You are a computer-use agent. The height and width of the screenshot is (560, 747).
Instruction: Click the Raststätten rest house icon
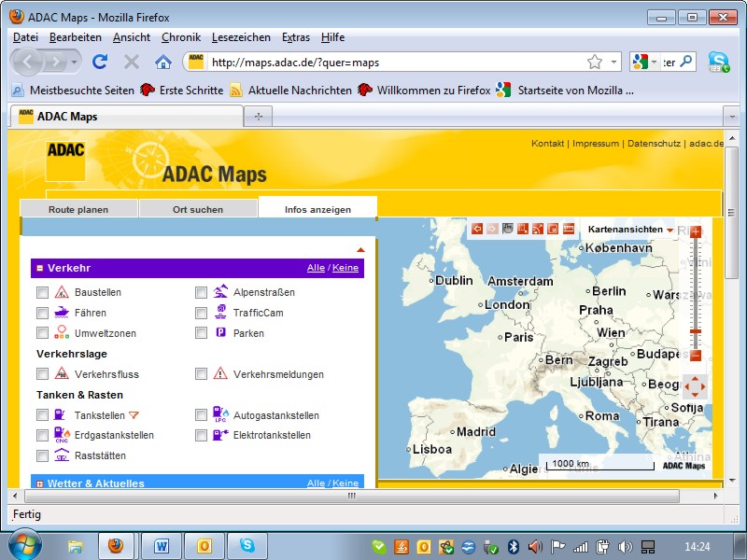coord(62,455)
